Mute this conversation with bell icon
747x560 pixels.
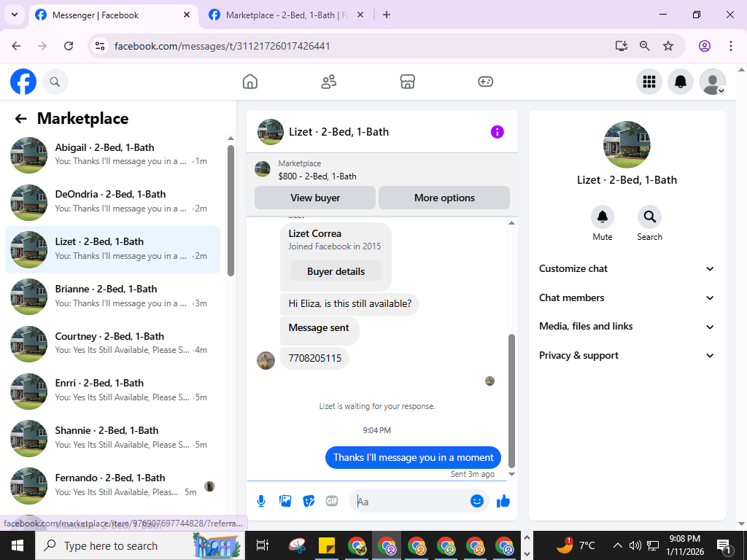[602, 217]
